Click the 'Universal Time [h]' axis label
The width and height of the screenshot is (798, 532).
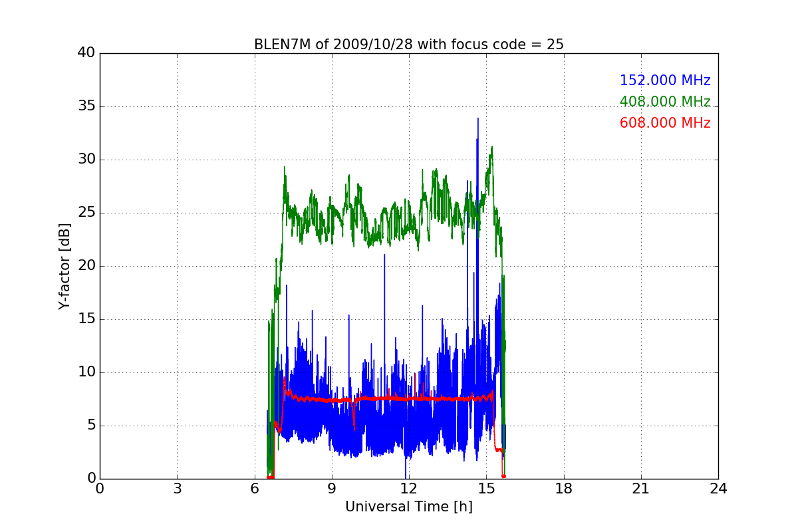[409, 507]
